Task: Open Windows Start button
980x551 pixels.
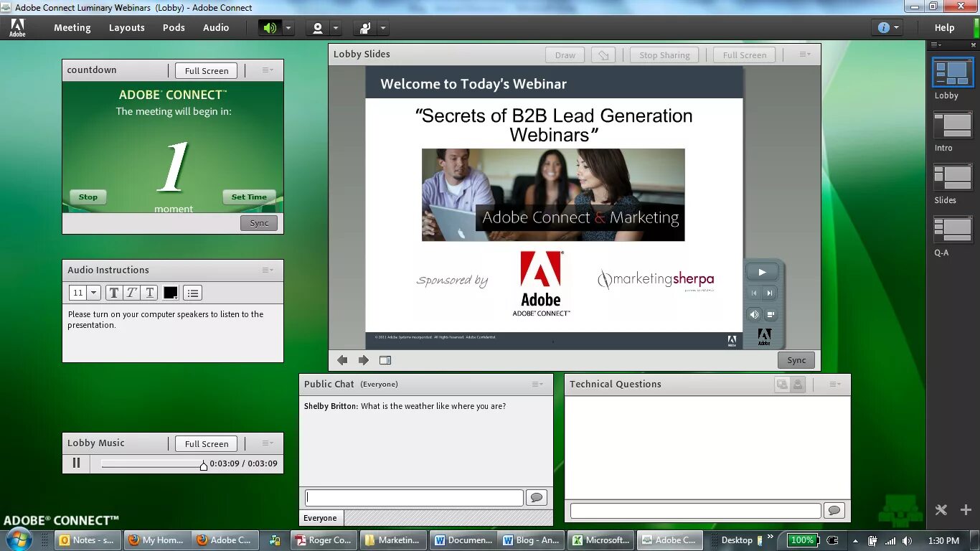Action: (18, 540)
